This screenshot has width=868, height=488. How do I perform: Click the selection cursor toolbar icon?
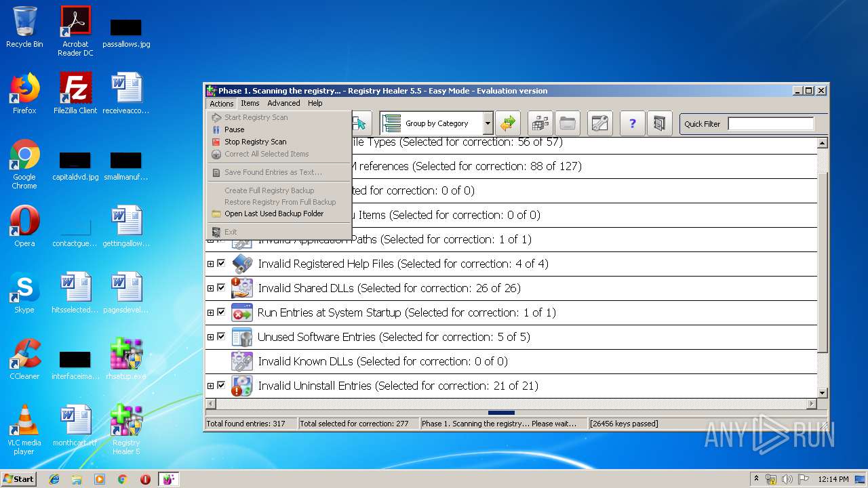(x=361, y=123)
